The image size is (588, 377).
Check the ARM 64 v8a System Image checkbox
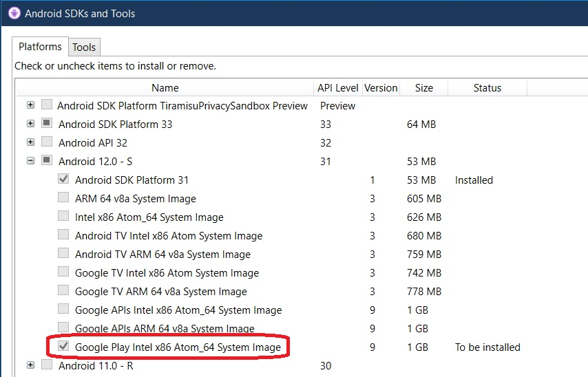pyautogui.click(x=63, y=197)
